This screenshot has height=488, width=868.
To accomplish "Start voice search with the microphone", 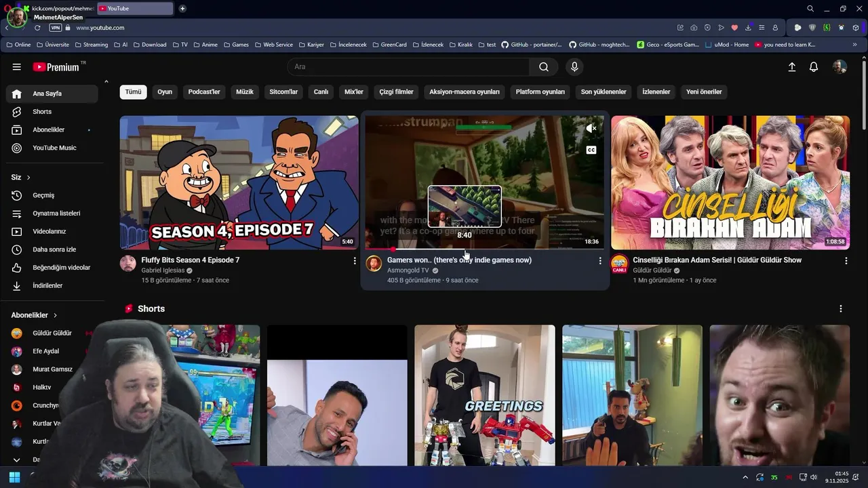I will (574, 67).
